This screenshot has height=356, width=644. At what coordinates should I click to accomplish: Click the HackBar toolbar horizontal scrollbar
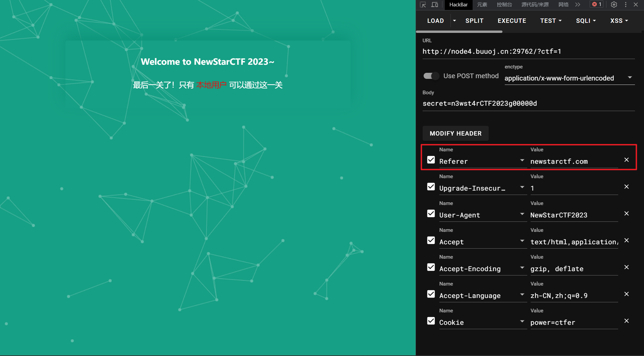(x=459, y=32)
